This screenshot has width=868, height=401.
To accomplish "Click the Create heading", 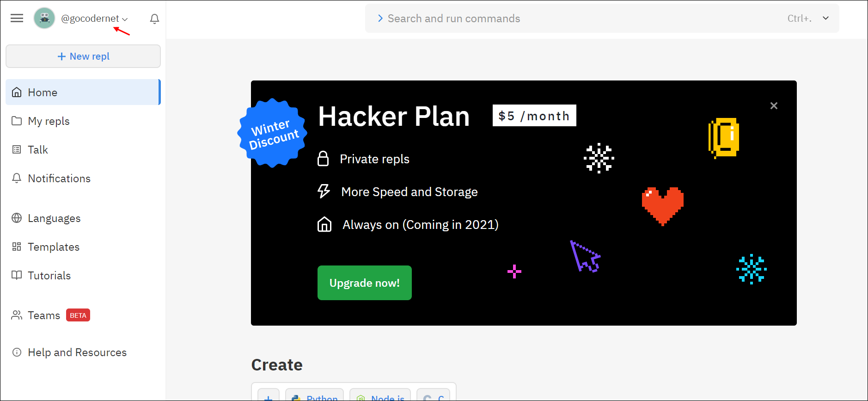I will click(x=277, y=365).
